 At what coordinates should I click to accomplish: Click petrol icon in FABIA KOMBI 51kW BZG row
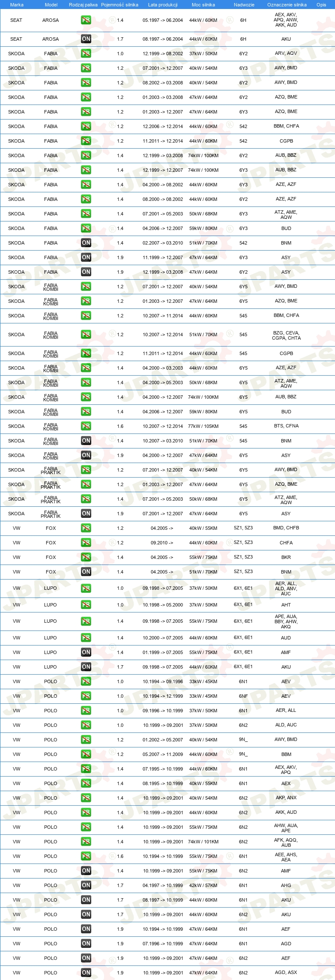click(86, 335)
